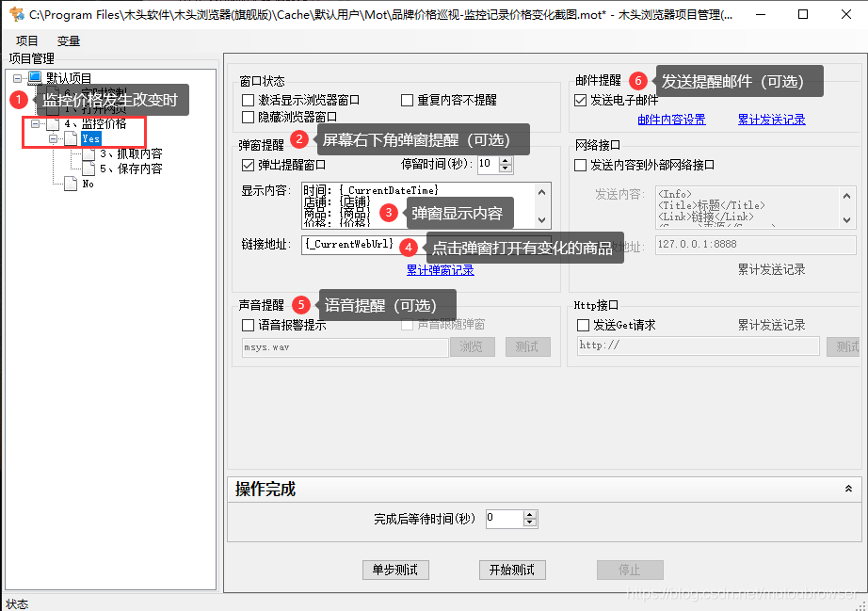Increase 完成后等待时间 with up arrow
This screenshot has width=868, height=611.
point(530,515)
